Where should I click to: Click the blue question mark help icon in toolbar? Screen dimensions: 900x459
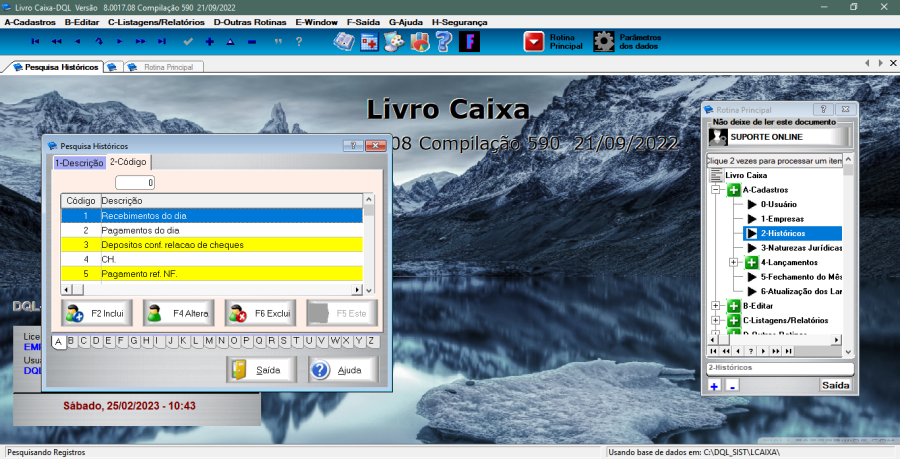(443, 41)
